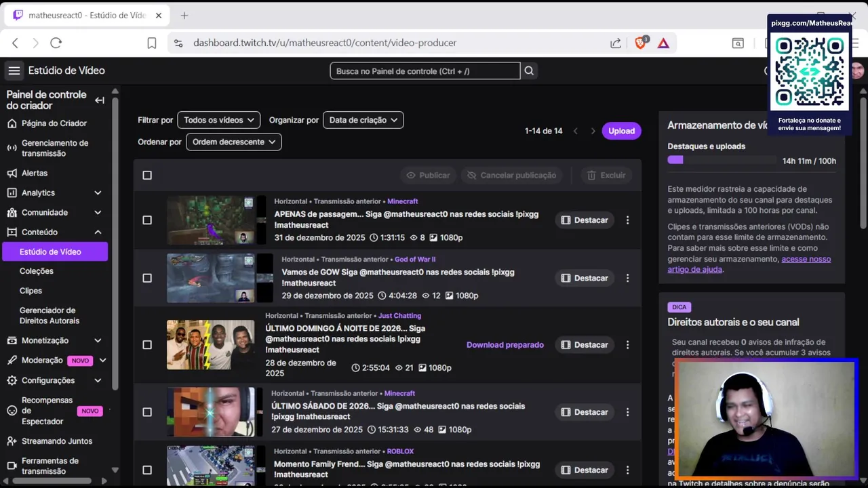
Task: Click Destacar for APENAS de passagem video
Action: 584,220
